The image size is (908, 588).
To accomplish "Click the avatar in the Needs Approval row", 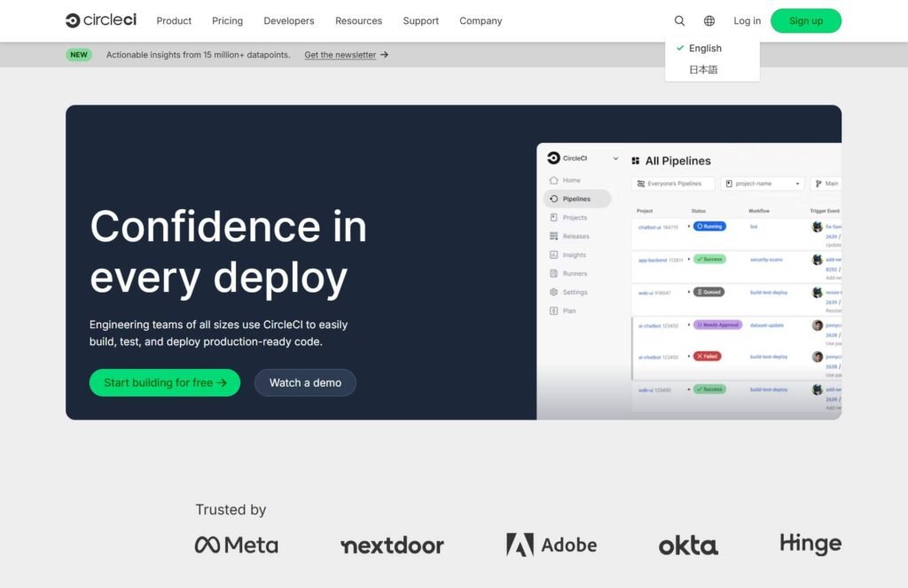I will click(x=817, y=325).
